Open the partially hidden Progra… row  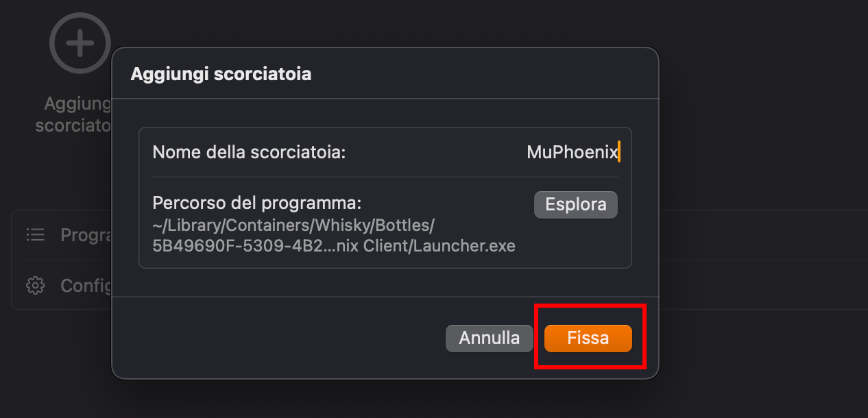pos(62,235)
